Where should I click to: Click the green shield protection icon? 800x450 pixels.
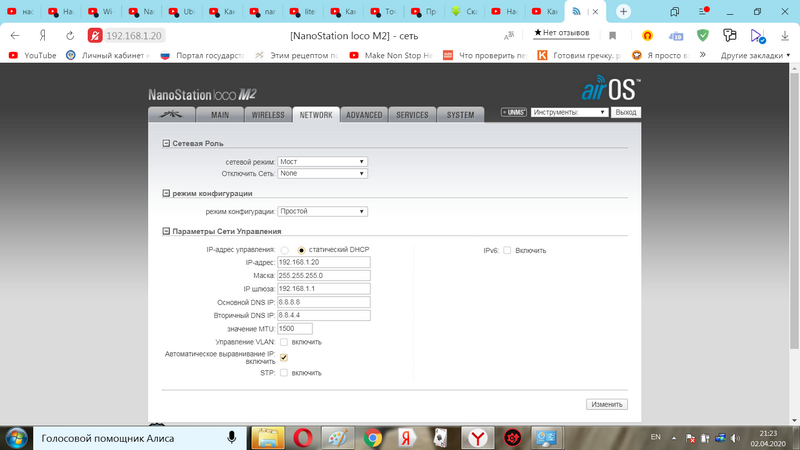tap(703, 35)
